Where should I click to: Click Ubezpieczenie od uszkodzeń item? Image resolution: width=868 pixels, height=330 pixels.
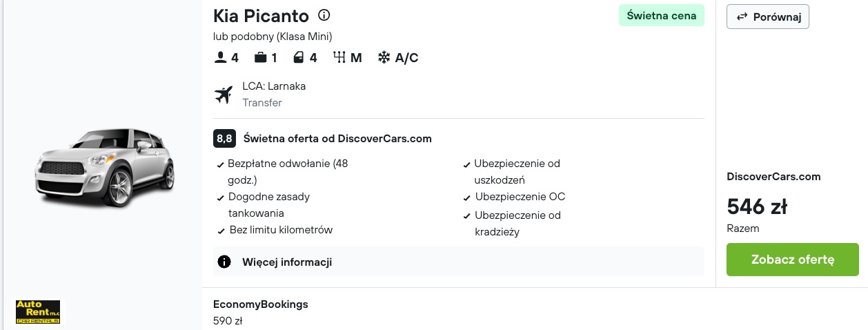click(x=517, y=172)
